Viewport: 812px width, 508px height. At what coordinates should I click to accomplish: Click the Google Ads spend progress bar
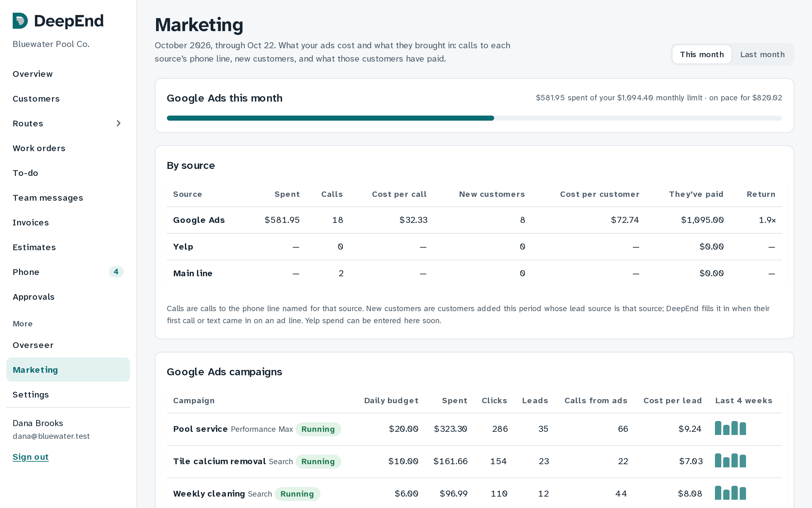coord(474,118)
